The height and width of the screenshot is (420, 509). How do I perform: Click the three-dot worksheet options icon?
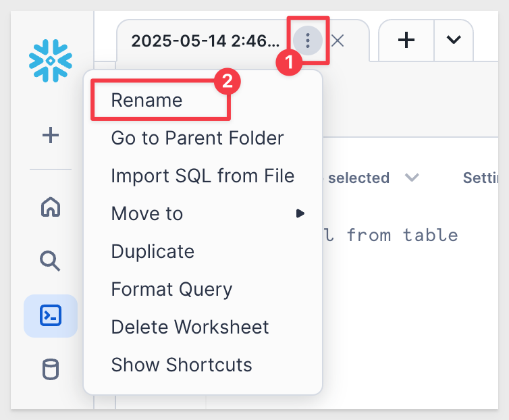308,41
